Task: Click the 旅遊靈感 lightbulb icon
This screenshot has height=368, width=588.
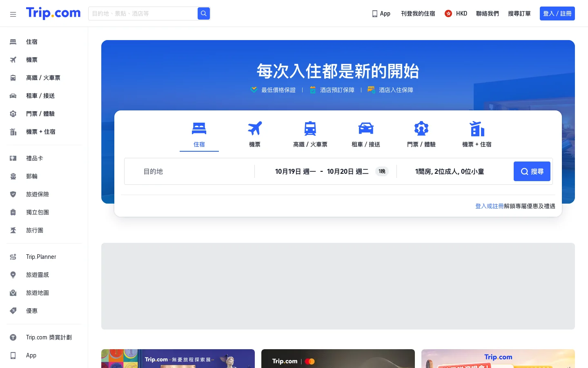Action: click(13, 275)
